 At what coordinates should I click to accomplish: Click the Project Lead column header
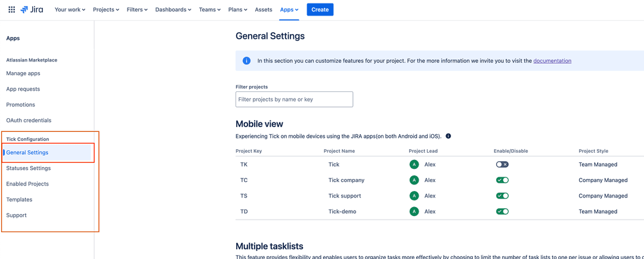pos(423,151)
